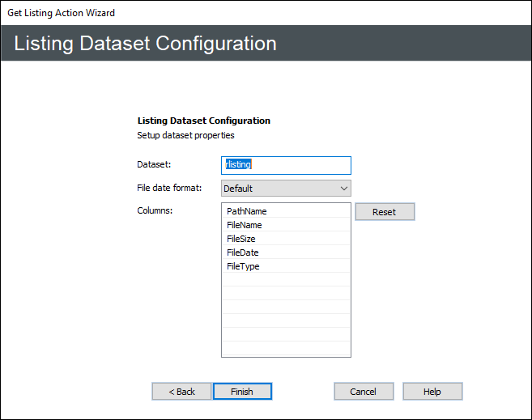This screenshot has width=532, height=420.
Task: Click the "File date format:" label
Action: pos(169,188)
